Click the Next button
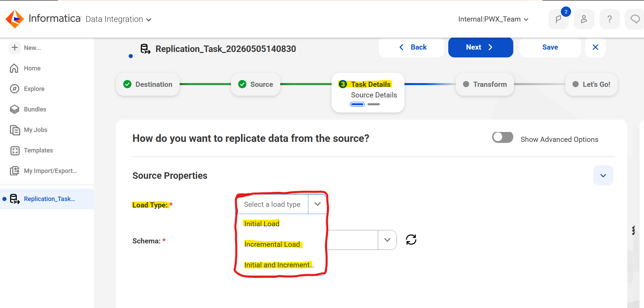The height and width of the screenshot is (308, 644). click(480, 47)
